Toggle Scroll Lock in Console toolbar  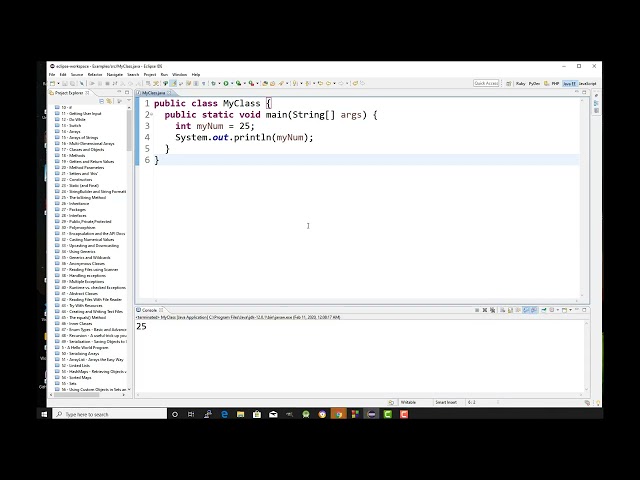pyautogui.click(x=510, y=310)
